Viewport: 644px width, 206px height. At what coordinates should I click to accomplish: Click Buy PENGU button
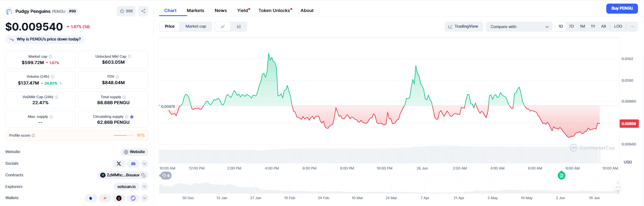coord(622,8)
